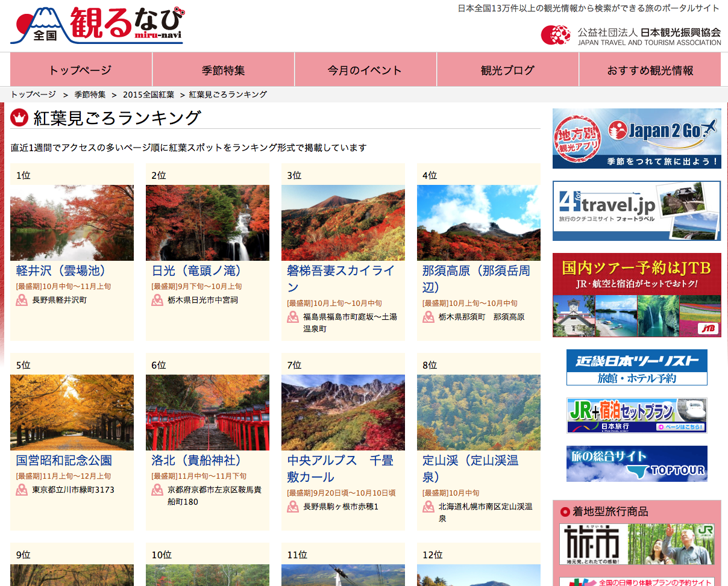This screenshot has height=586, width=728.
Task: Open the 近畿日本ツーリスト hotel booking banner
Action: click(636, 367)
